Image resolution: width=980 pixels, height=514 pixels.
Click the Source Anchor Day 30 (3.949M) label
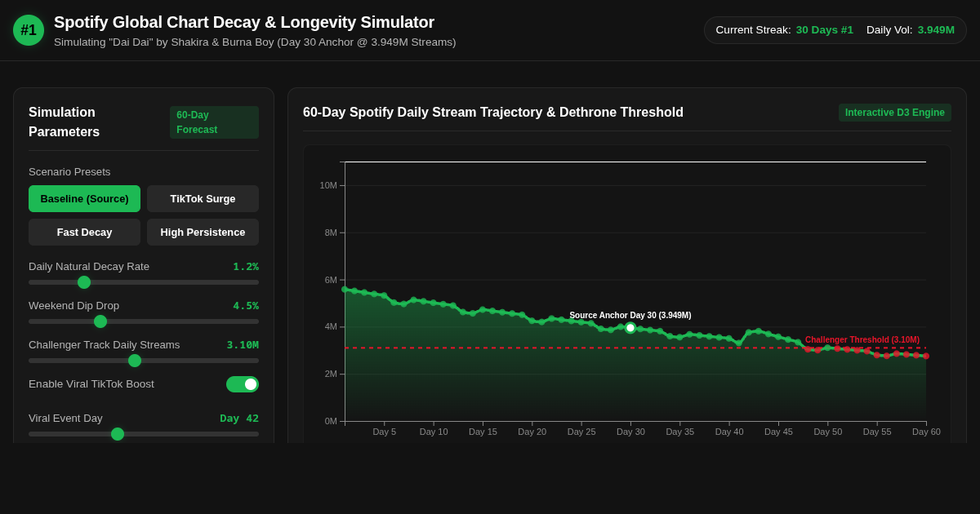630,316
